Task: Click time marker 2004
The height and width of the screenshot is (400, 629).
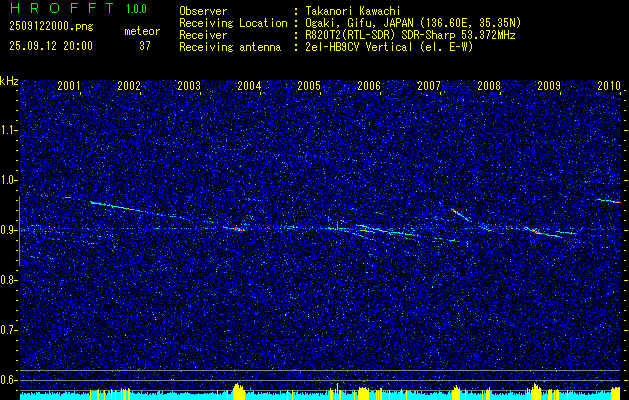Action: (x=249, y=85)
